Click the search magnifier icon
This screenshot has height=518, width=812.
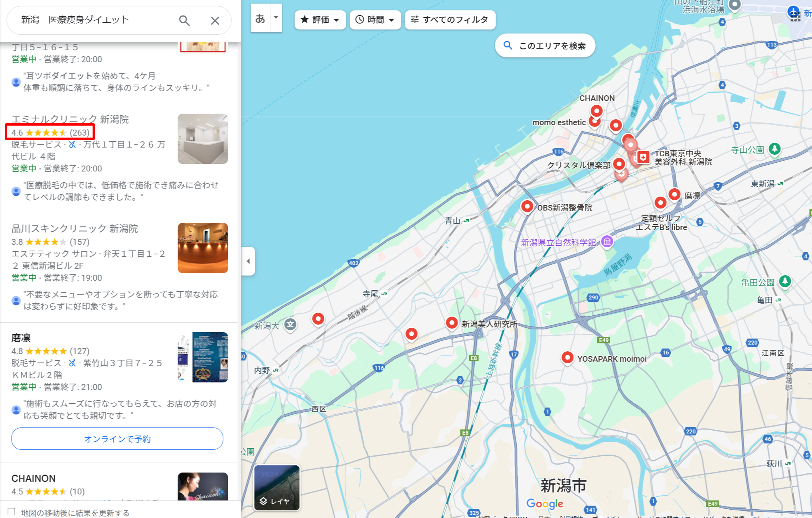tap(184, 20)
